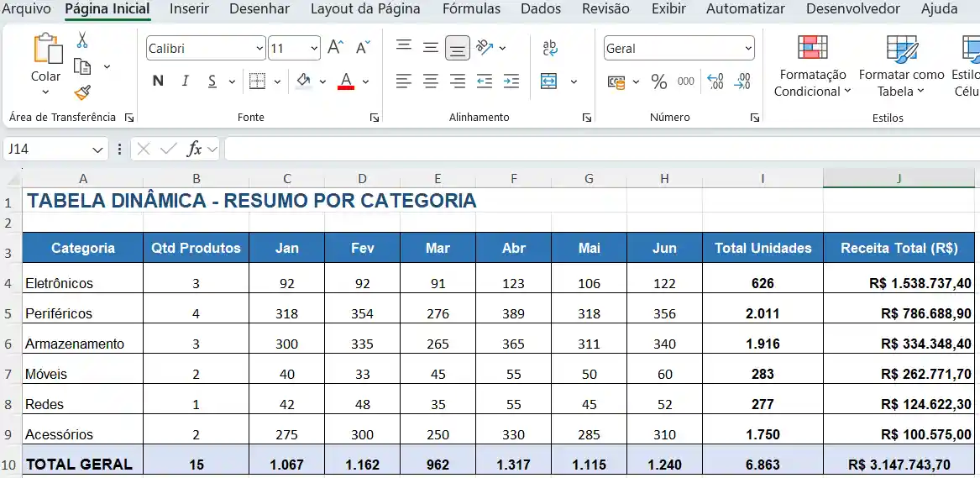Click Merge and Center icon
The width and height of the screenshot is (980, 478).
(x=548, y=81)
